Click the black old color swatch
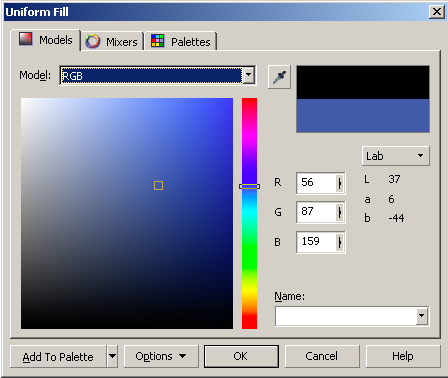The height and width of the screenshot is (378, 448). coord(363,83)
